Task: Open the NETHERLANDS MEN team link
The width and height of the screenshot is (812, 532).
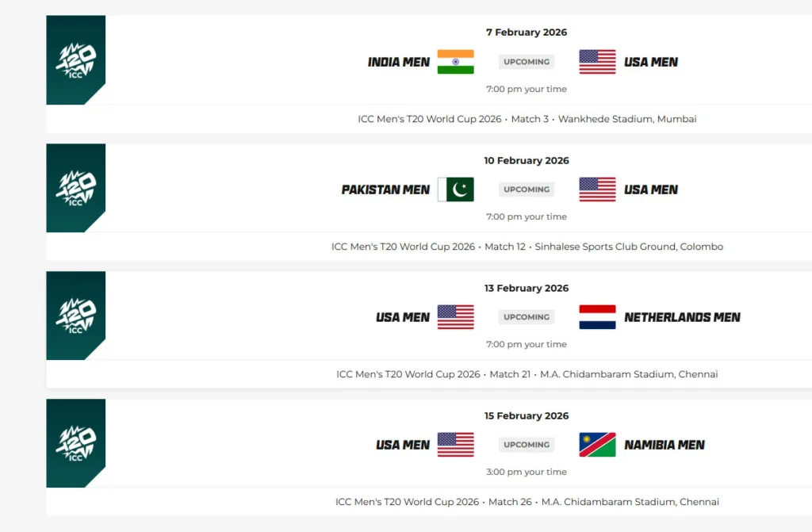Action: [x=682, y=317]
